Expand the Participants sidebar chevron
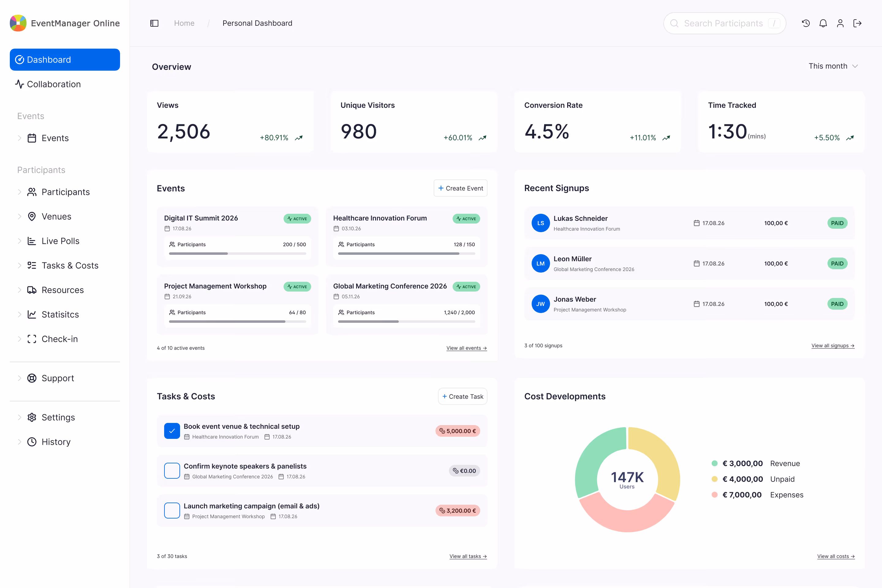Screen dimensions: 882x588 pos(20,192)
